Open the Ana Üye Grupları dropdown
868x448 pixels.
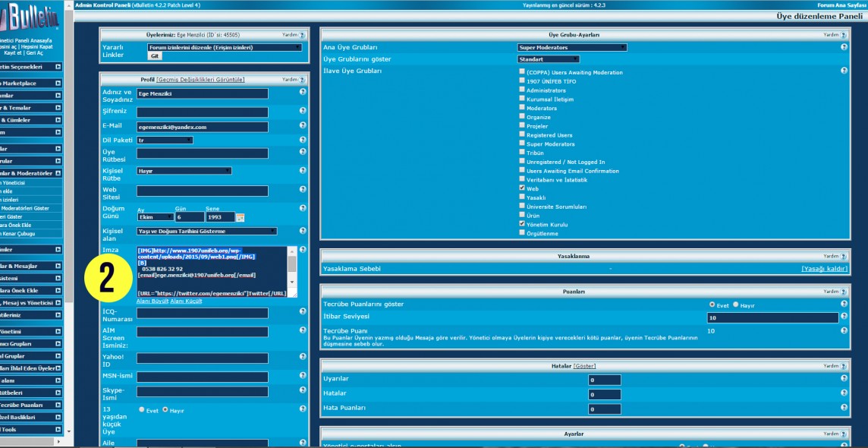point(572,47)
